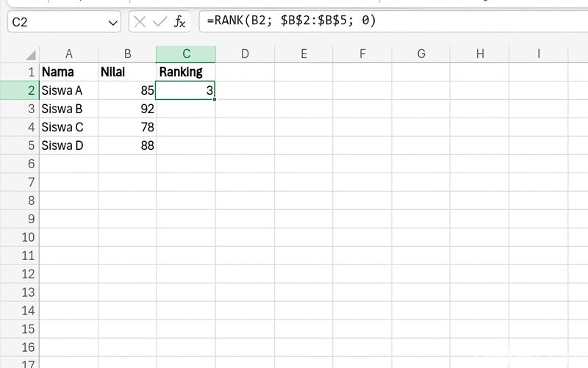
Task: Click the cell 'Siswa B'
Action: (x=68, y=109)
